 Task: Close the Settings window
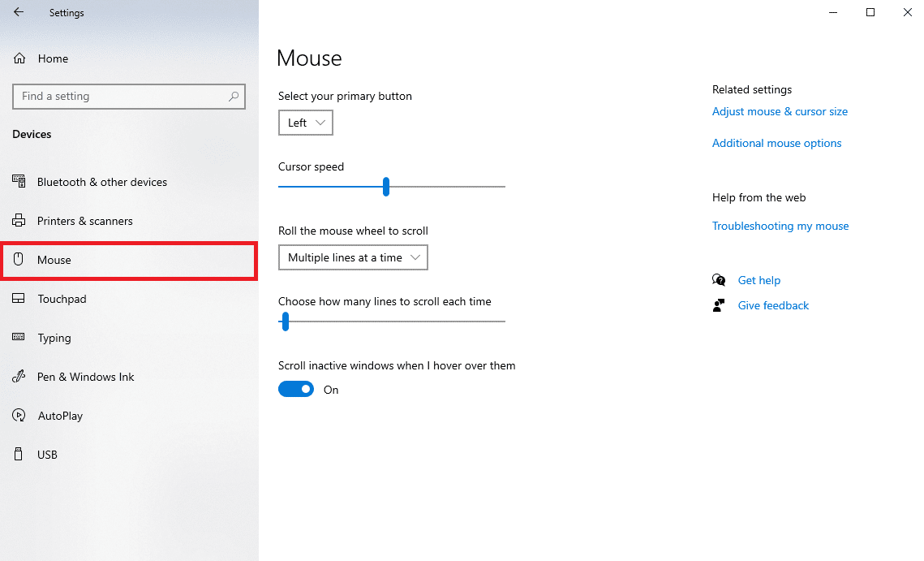(x=907, y=12)
